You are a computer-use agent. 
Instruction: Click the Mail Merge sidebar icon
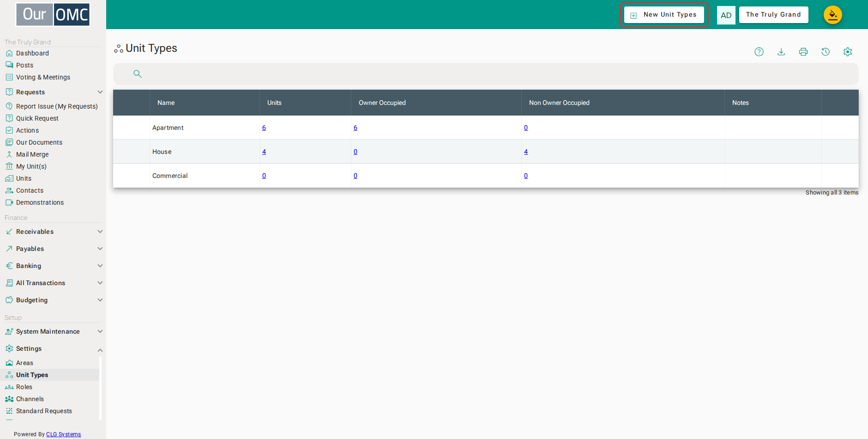[9, 154]
